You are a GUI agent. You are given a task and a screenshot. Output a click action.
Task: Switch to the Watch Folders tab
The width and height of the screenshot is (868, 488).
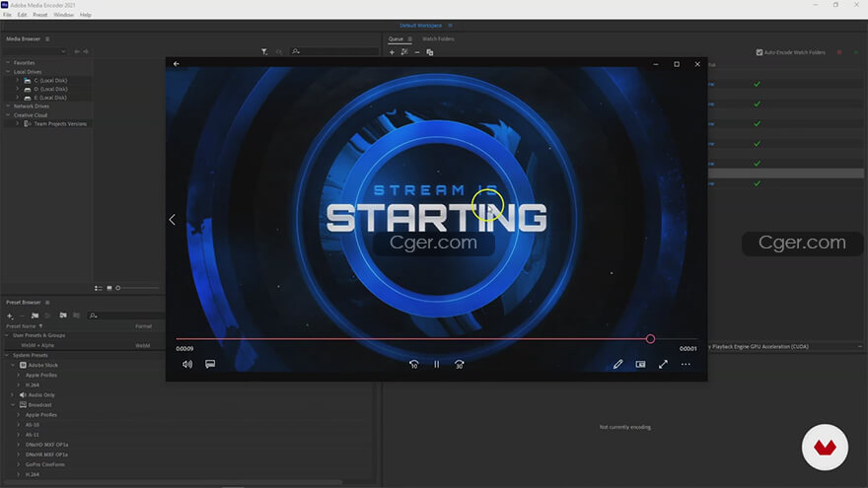point(438,38)
